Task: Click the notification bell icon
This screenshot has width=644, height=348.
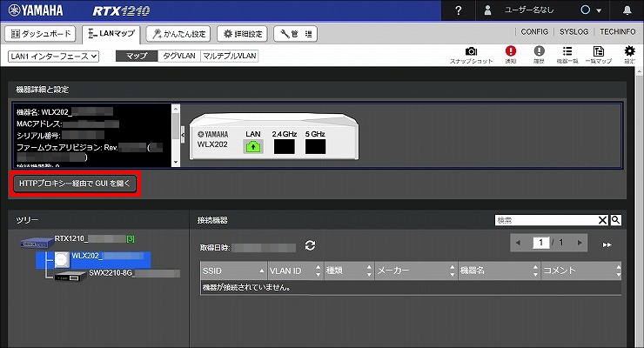Action: click(x=627, y=10)
